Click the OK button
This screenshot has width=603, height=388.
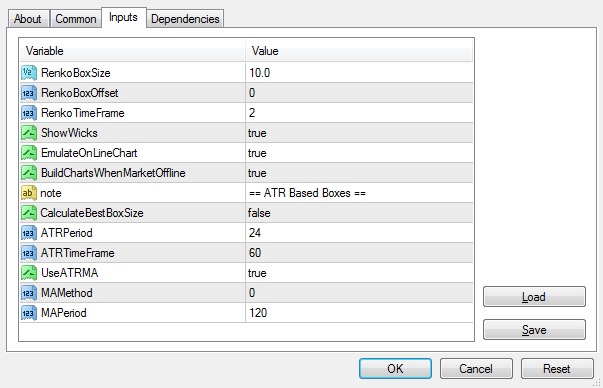click(x=395, y=368)
